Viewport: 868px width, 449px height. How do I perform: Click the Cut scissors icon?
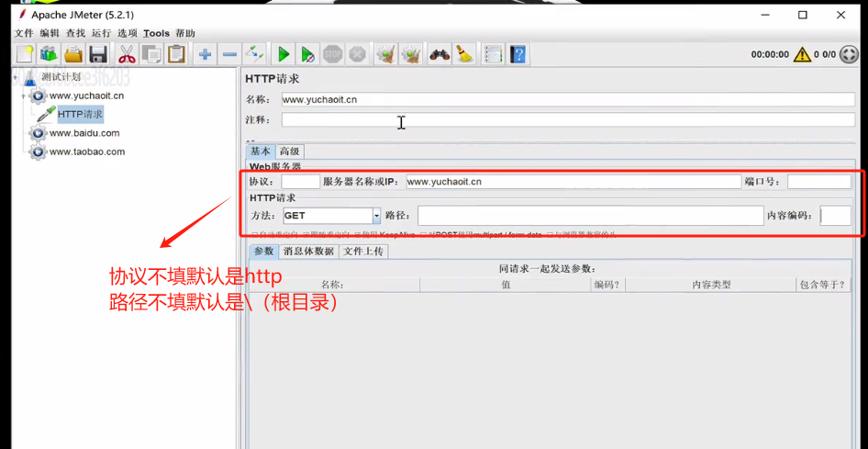127,54
